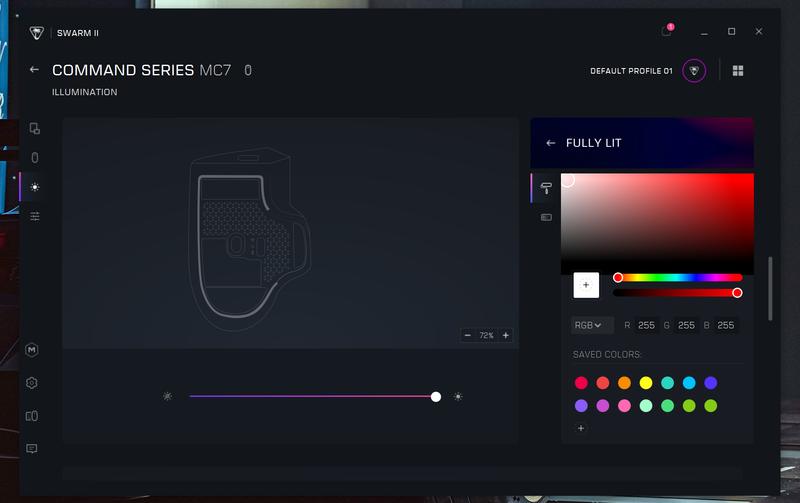Image resolution: width=800 pixels, height=503 pixels.
Task: Select the coral red saved color
Action: coord(603,383)
